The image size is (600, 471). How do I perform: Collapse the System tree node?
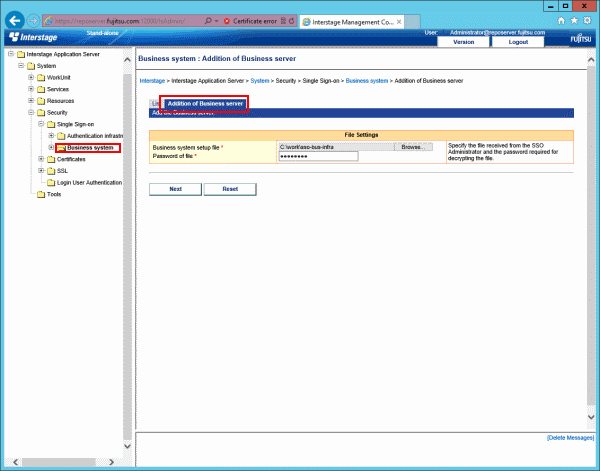click(21, 66)
